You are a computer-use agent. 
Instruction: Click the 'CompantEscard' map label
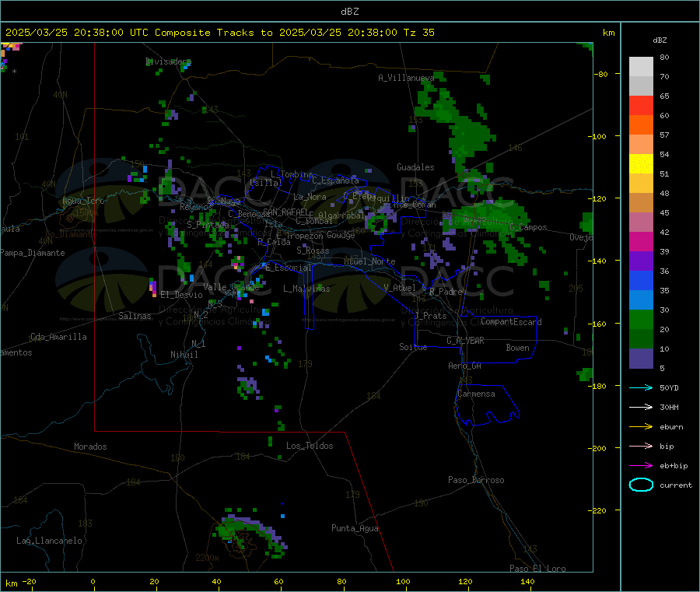[511, 322]
